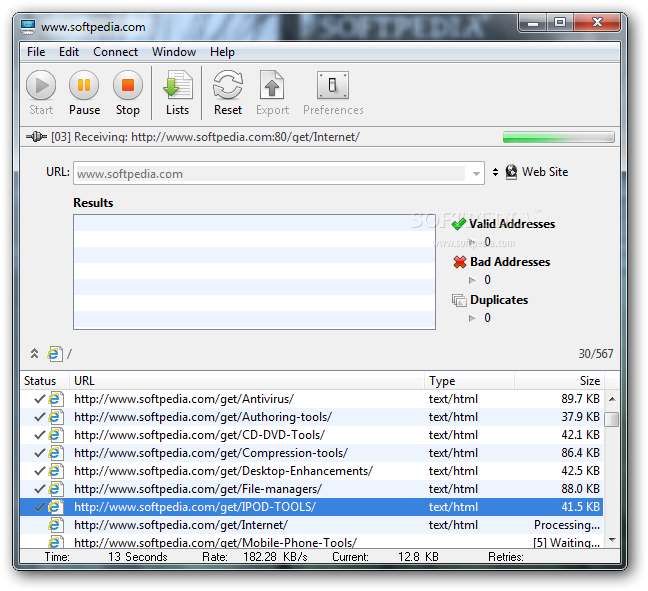Collapse the panel with the double chevron
The width and height of the screenshot is (648, 591).
click(x=34, y=354)
